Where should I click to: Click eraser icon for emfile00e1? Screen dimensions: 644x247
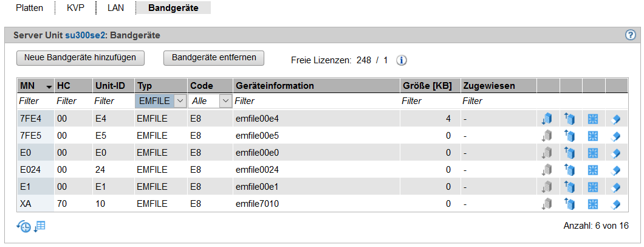(615, 187)
